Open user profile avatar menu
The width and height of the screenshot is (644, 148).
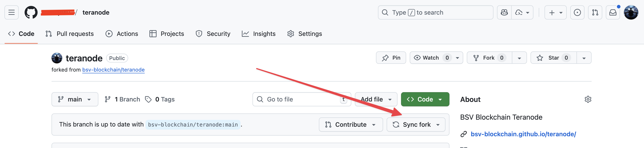pyautogui.click(x=631, y=12)
